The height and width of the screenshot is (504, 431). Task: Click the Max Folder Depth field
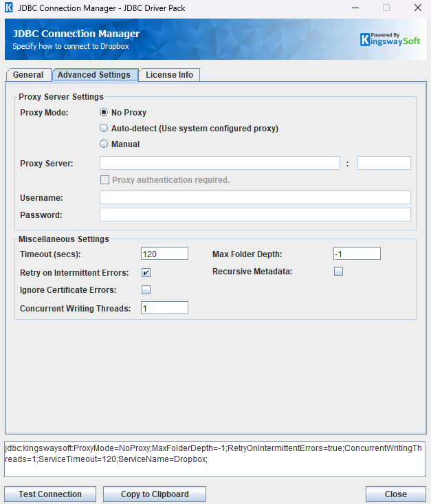pyautogui.click(x=357, y=254)
